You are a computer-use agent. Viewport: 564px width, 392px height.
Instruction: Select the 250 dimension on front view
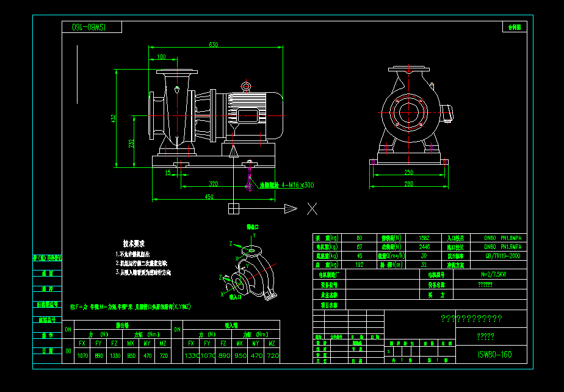pos(410,171)
